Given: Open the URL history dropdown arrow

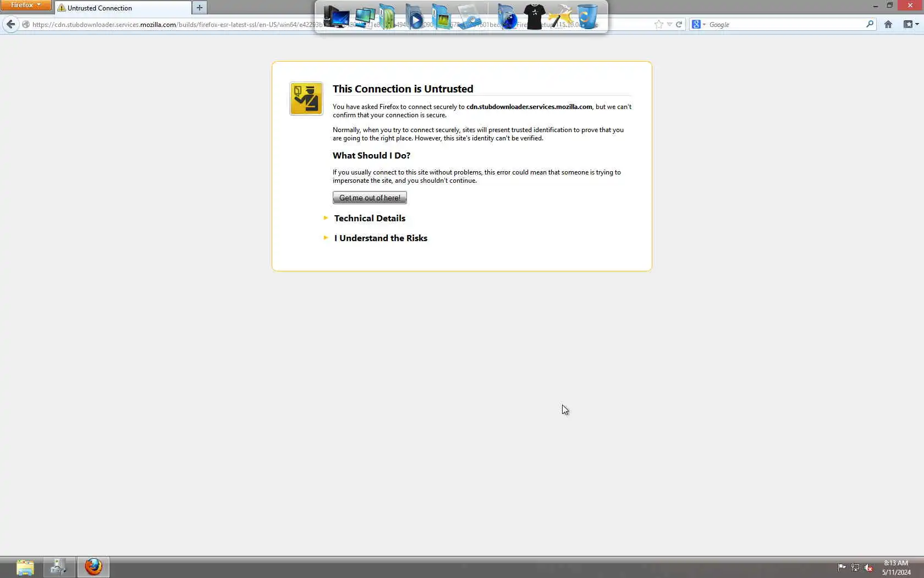Looking at the screenshot, I should [669, 24].
